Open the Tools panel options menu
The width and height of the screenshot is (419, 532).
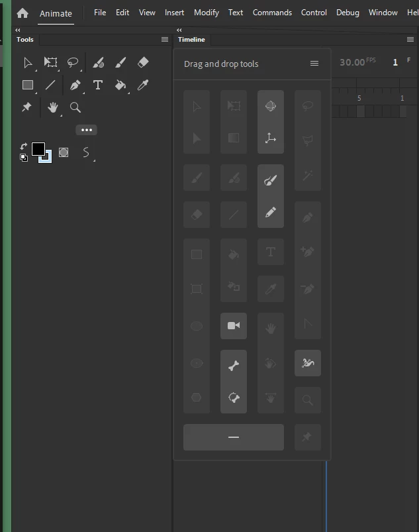click(x=165, y=39)
